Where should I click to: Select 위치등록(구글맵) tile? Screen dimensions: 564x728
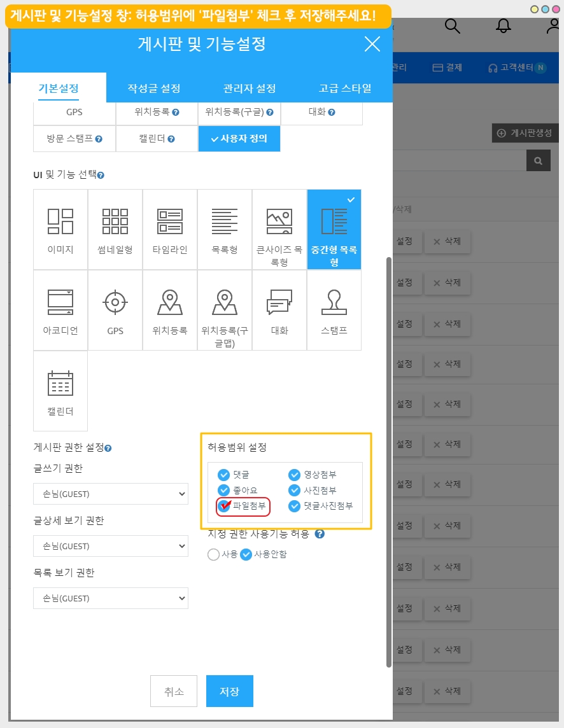pos(225,310)
